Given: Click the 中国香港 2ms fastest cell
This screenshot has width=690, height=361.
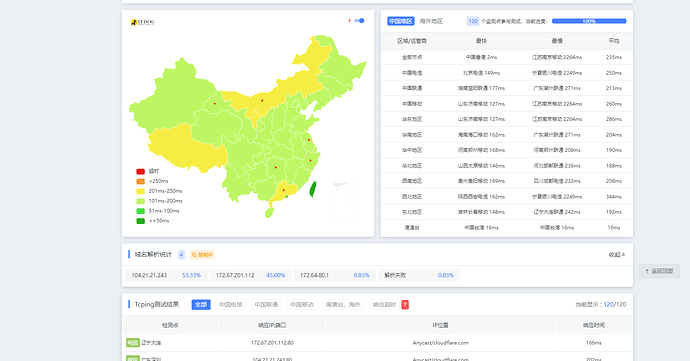Looking at the screenshot, I should point(481,57).
